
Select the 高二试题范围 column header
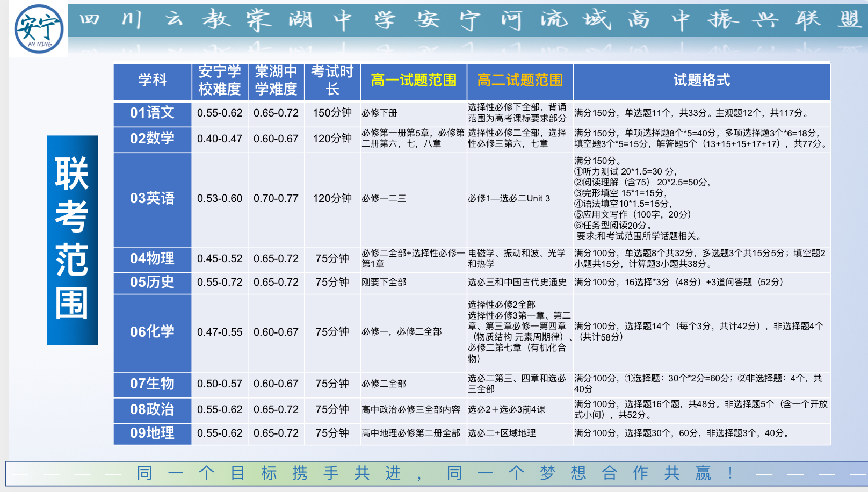(520, 81)
